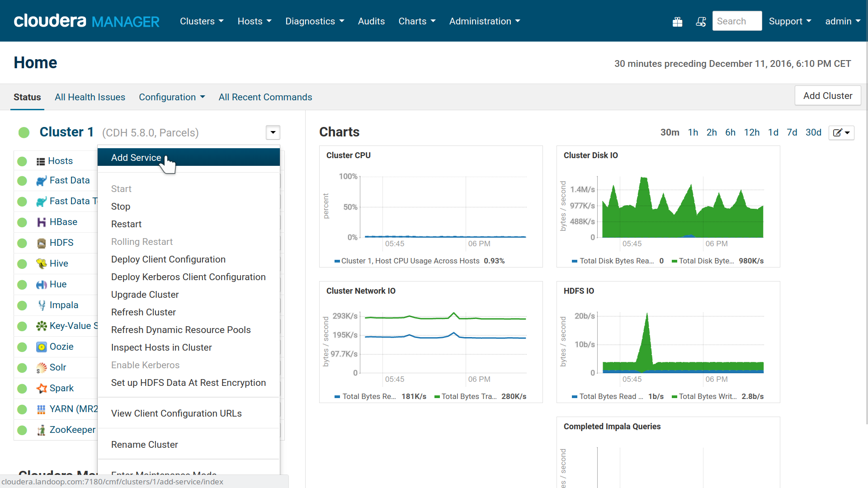
Task: Select Rename Cluster menu item
Action: pos(189,445)
